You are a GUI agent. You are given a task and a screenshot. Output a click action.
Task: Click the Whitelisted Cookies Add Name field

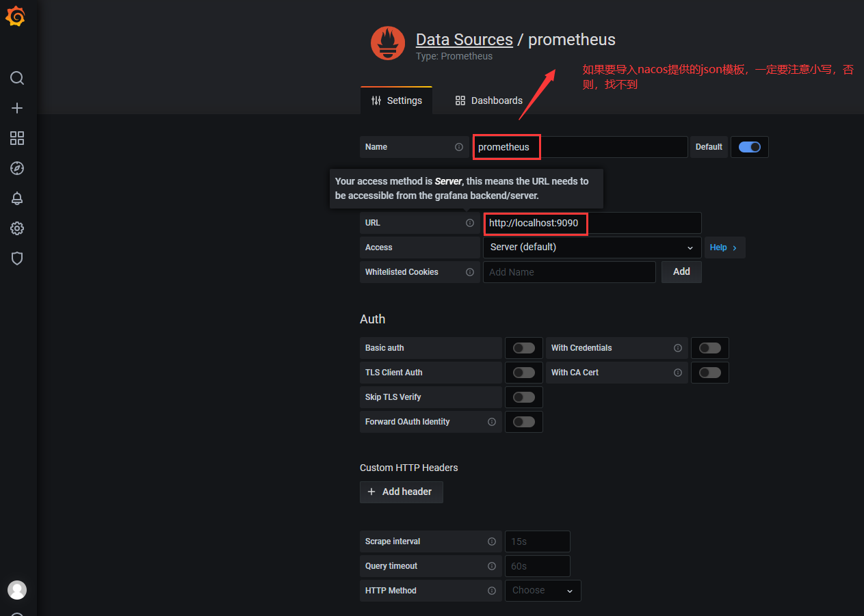(569, 272)
